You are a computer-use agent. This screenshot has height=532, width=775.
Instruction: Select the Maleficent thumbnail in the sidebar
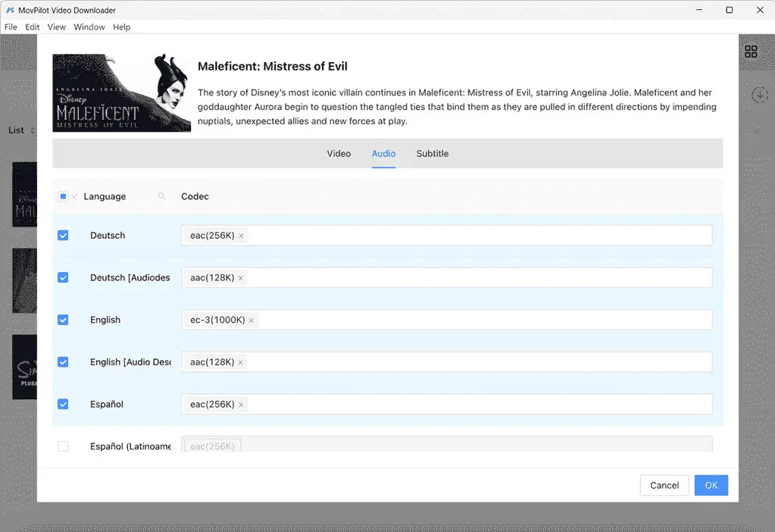pyautogui.click(x=25, y=194)
